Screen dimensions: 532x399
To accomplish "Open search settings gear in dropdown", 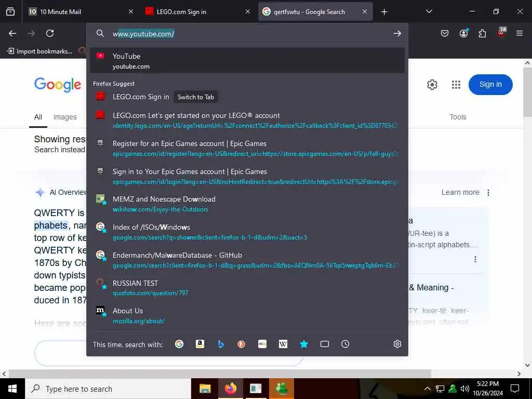I will pyautogui.click(x=397, y=344).
